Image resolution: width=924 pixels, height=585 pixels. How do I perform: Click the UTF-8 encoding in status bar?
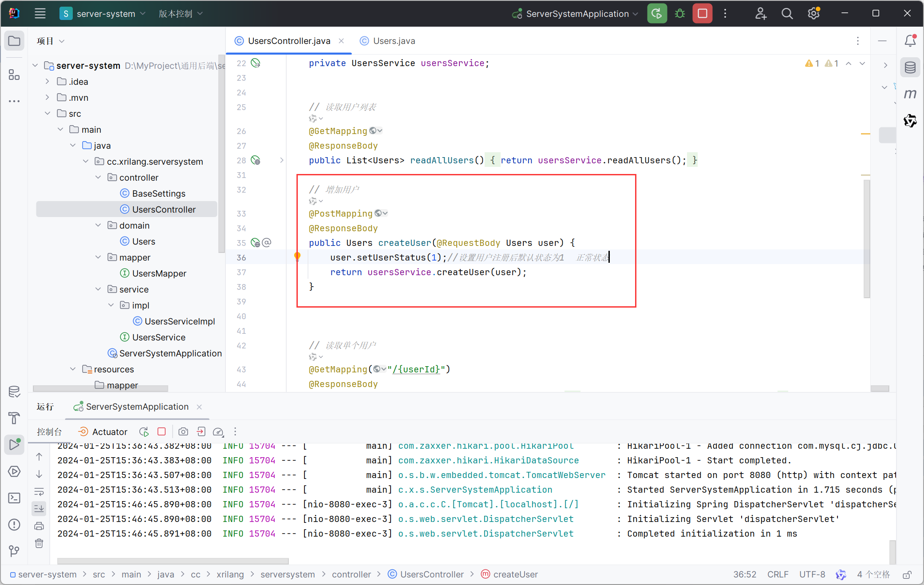[812, 574]
